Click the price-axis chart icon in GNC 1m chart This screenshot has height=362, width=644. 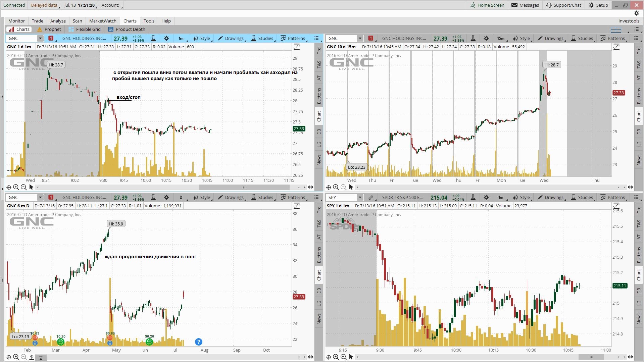tap(297, 47)
